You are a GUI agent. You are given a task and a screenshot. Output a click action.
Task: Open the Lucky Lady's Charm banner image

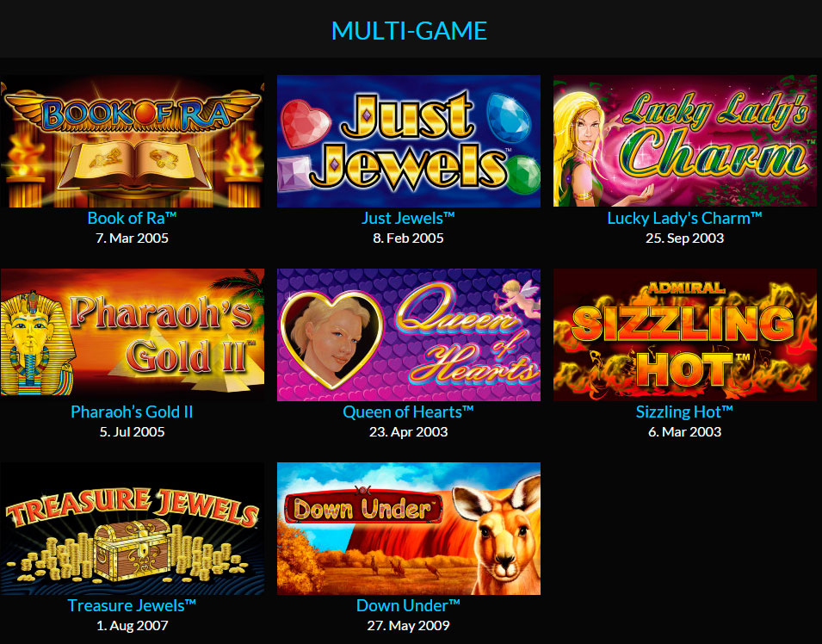(x=684, y=141)
